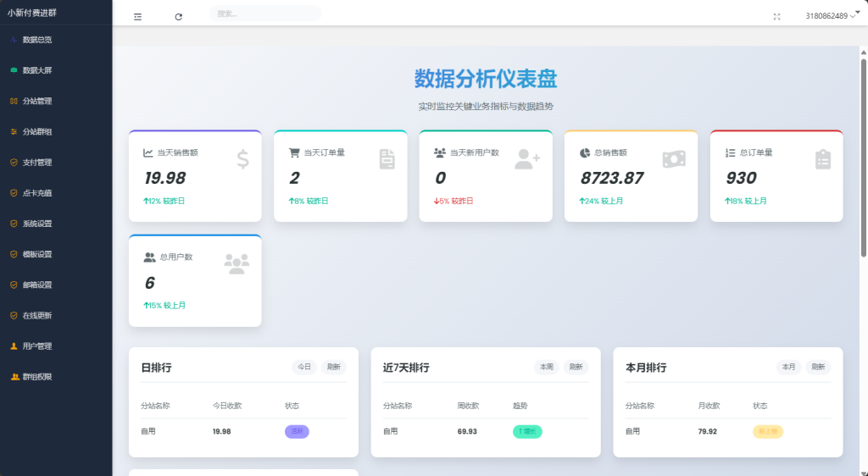Click the users icon beside 当天新用户数
Screen dimensions: 868x476
(x=440, y=152)
